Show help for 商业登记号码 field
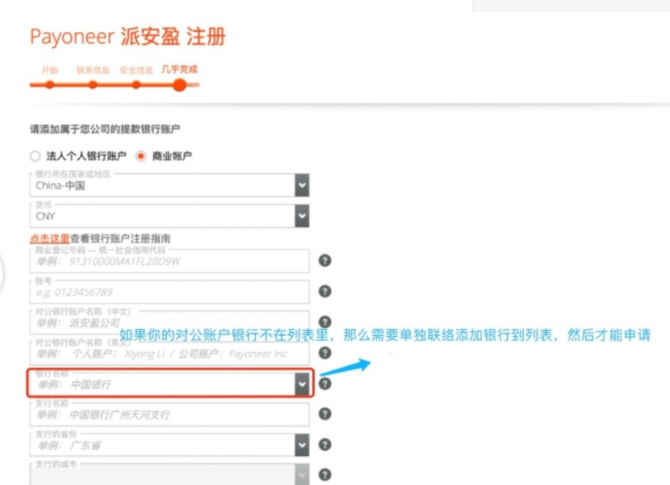 [325, 260]
